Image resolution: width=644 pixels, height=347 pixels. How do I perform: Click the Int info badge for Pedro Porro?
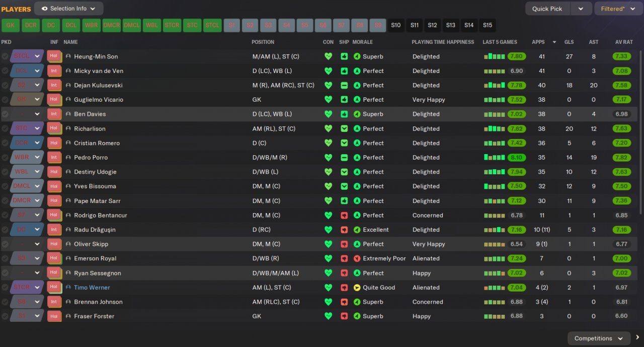(54, 158)
